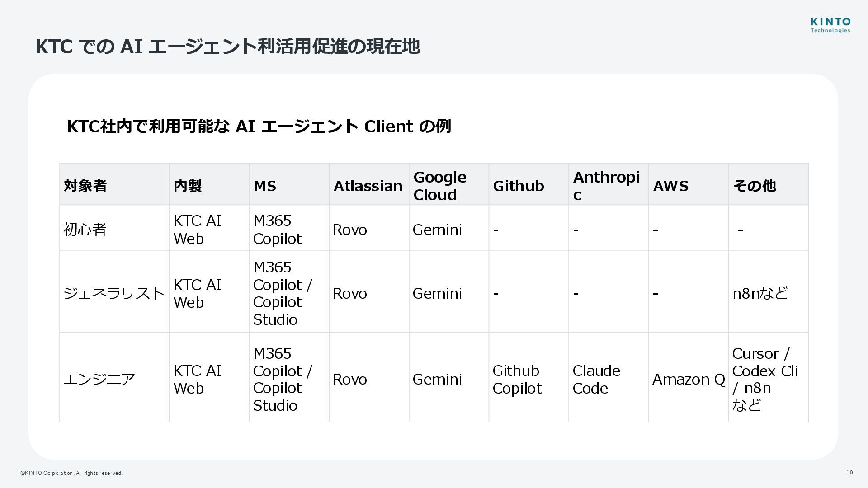Image resolution: width=868 pixels, height=488 pixels.
Task: Click the KINTO Technologies logo
Action: click(x=830, y=25)
